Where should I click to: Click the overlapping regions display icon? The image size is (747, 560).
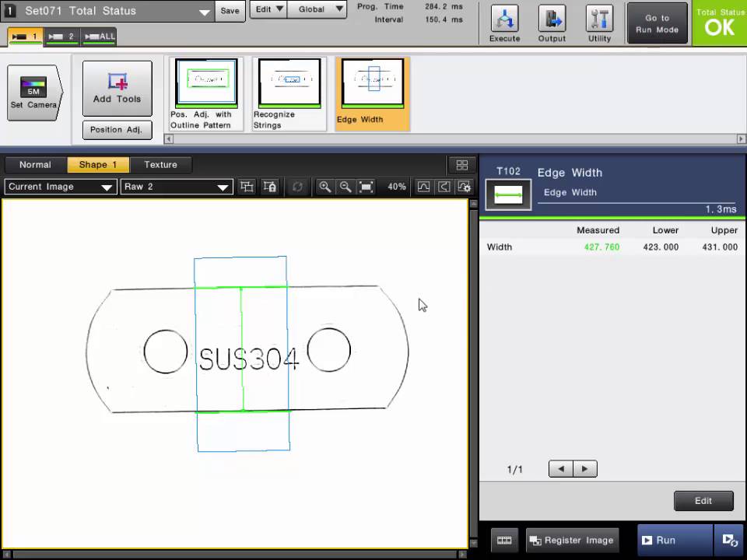pos(247,187)
